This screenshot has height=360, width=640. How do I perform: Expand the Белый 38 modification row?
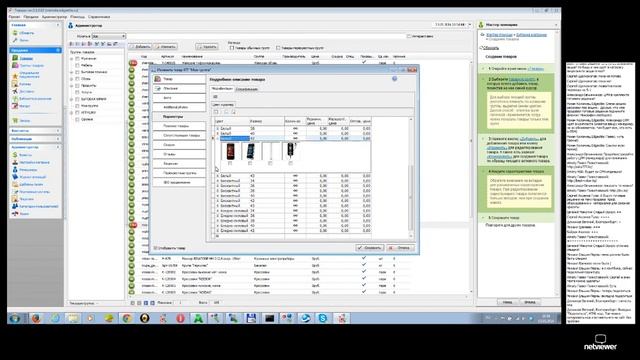pos(218,129)
